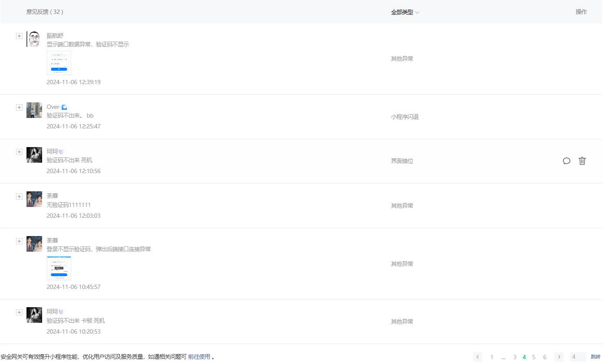Screen dimensions: 606x364
Task: Click the 跳转 jump button
Action: click(x=595, y=357)
